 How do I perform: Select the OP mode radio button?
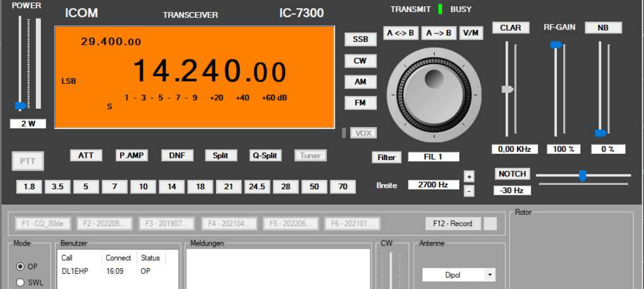20,266
